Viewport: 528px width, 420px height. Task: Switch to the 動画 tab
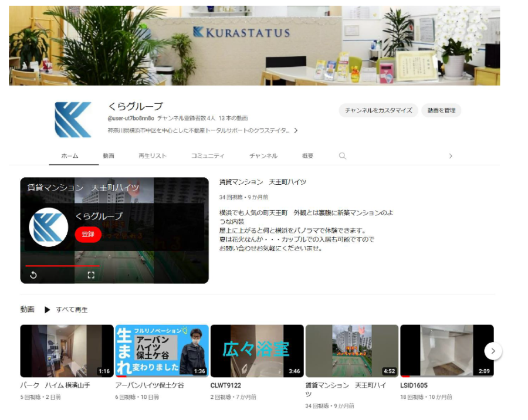[109, 156]
